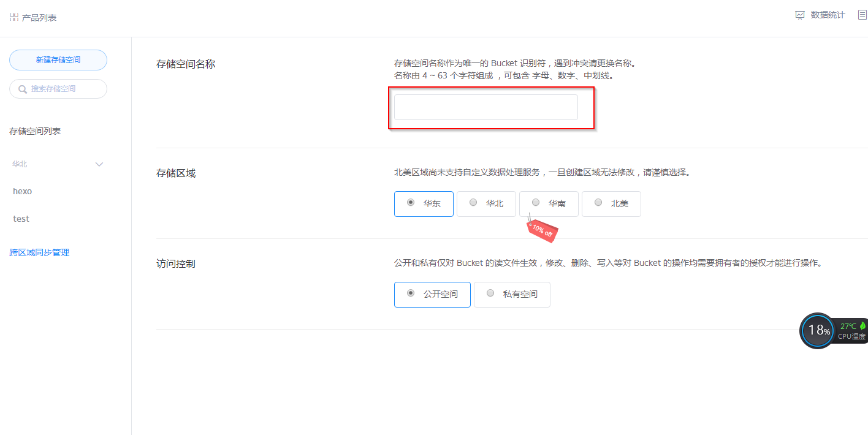Open 跨区域同步管理 link

pos(39,252)
